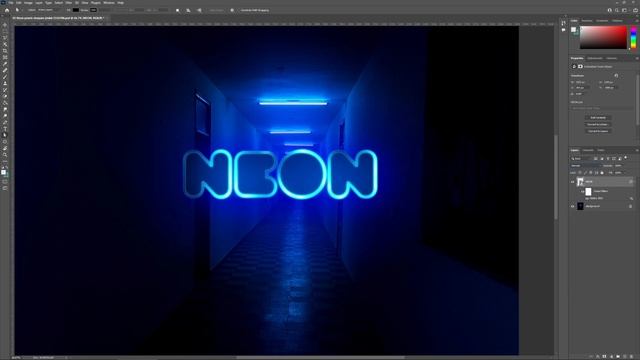This screenshot has height=360, width=640.
Task: Click the Convert to Layers button
Action: point(598,131)
